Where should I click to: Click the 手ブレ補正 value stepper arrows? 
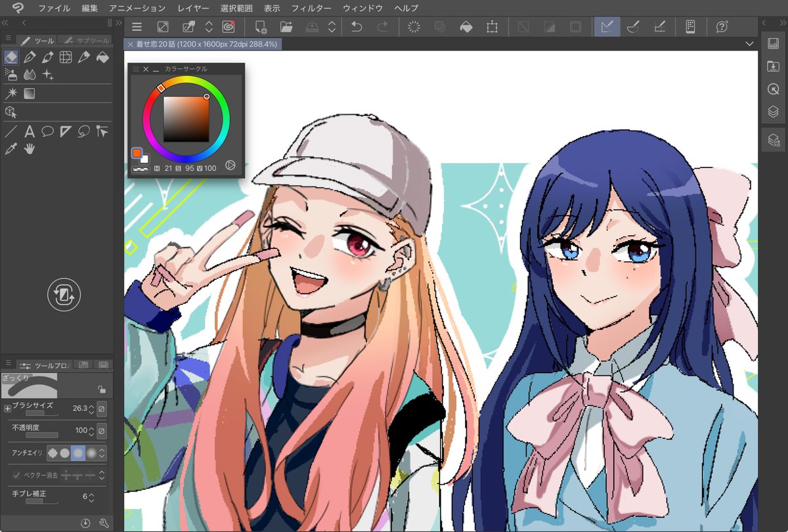pos(92,497)
